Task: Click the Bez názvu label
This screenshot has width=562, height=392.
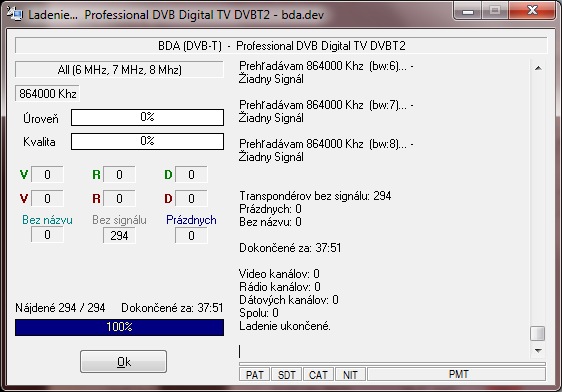Action: [x=47, y=220]
